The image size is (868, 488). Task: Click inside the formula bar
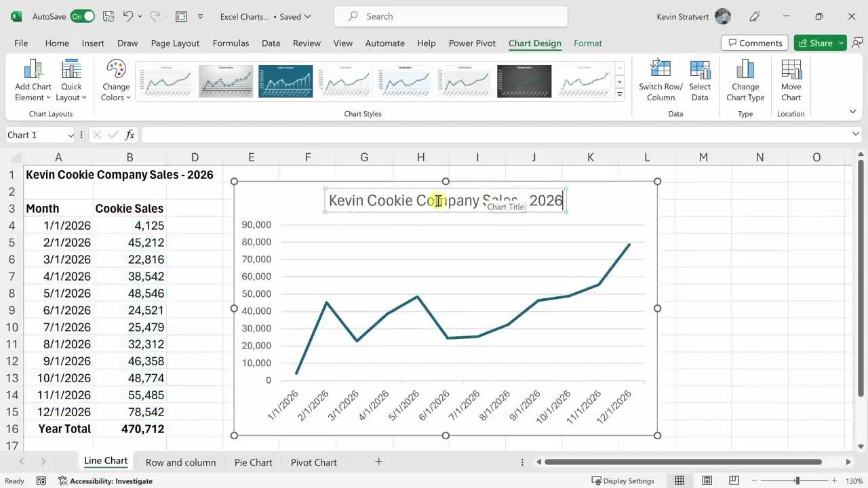pyautogui.click(x=495, y=135)
